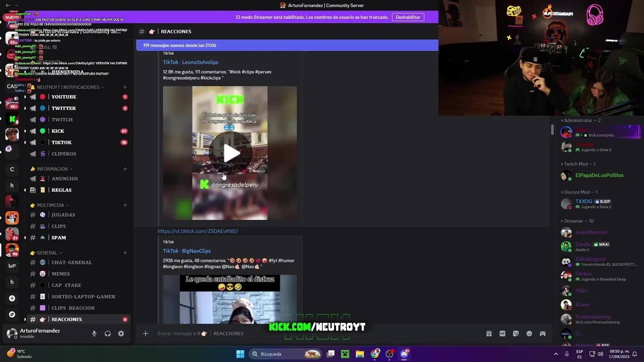The image size is (644, 362).
Task: Open AngelRamirez member profile
Action: tap(599, 232)
